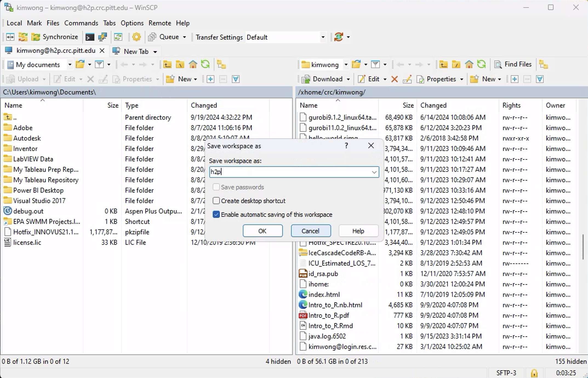Open the Commands menu
Image resolution: width=588 pixels, height=378 pixels.
click(x=81, y=23)
